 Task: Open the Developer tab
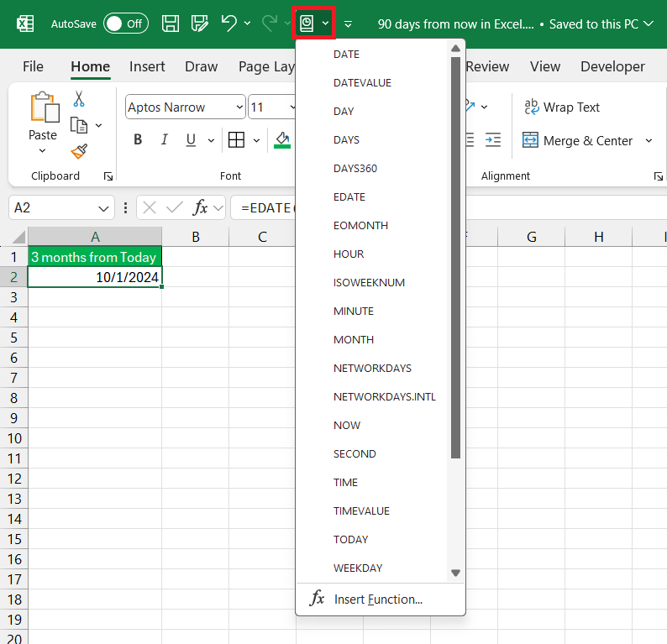612,66
